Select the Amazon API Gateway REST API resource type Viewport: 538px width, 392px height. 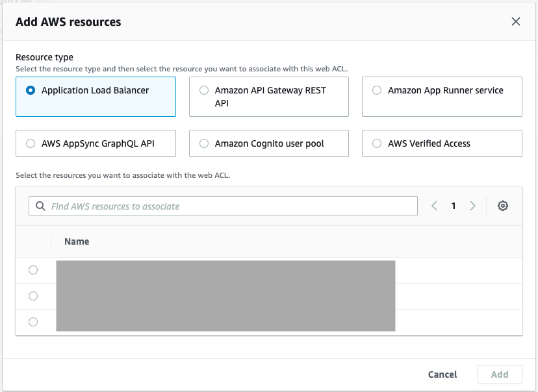point(204,90)
